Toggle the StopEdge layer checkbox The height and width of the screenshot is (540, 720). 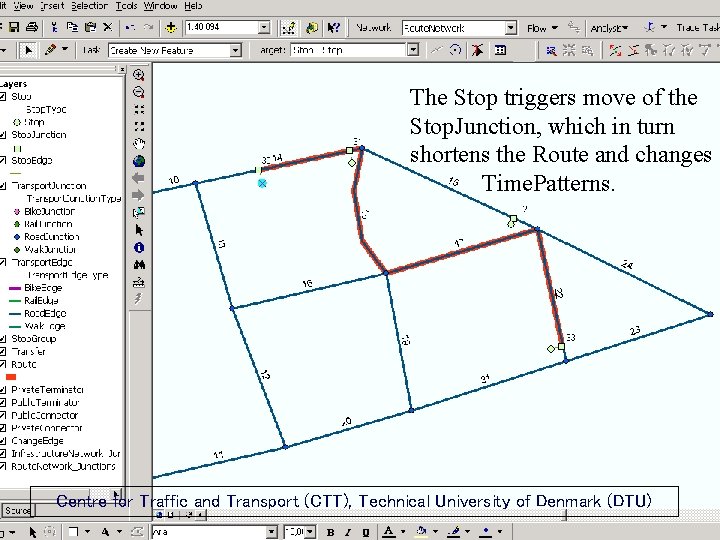3,160
